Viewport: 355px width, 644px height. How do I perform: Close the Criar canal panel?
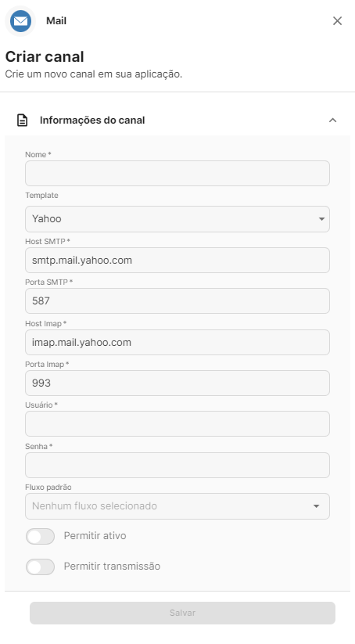[x=337, y=21]
